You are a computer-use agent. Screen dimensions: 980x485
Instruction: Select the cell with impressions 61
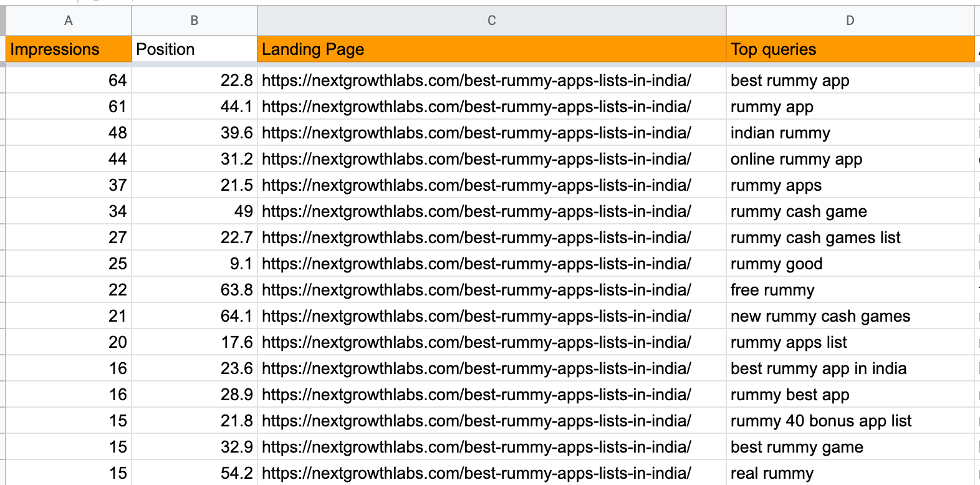(x=69, y=107)
